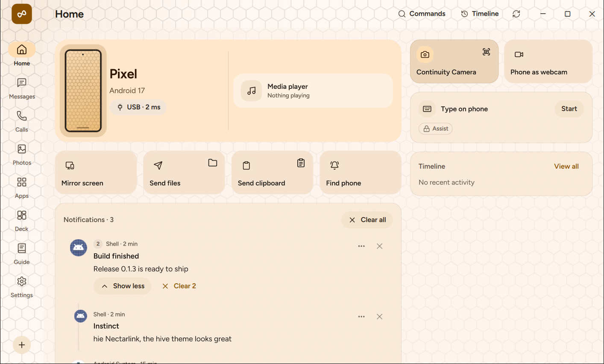Open the app logo in top-left corner
Viewport: 604px width, 364px height.
pyautogui.click(x=22, y=14)
